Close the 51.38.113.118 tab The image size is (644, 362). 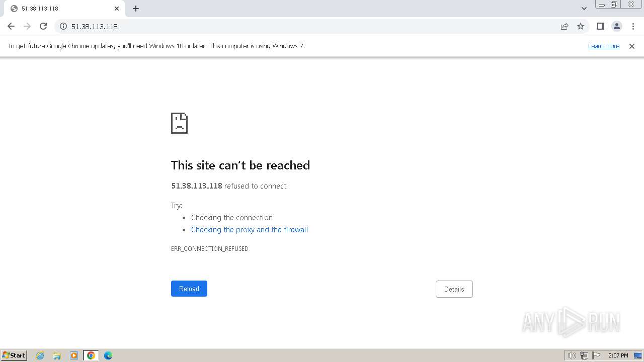click(117, 9)
